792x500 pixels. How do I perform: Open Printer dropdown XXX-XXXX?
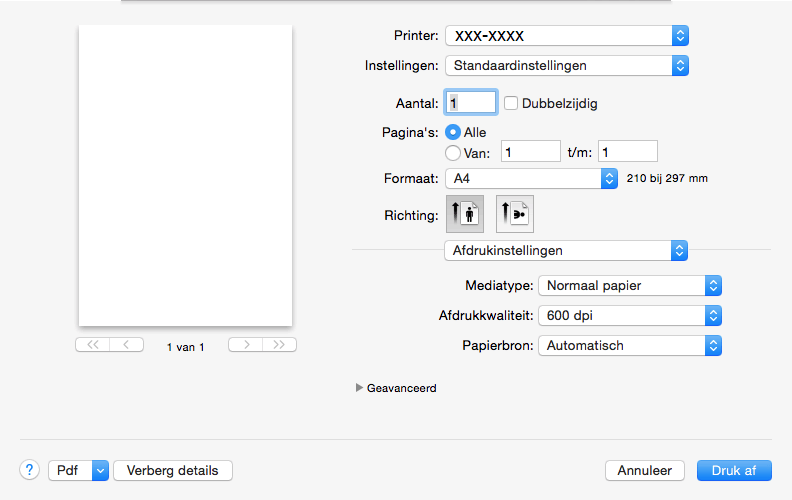coord(567,36)
